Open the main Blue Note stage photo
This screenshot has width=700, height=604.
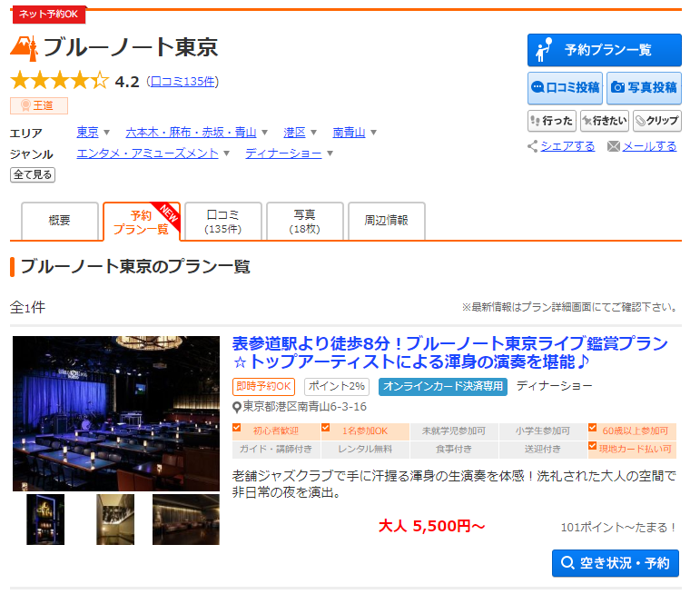(x=116, y=413)
